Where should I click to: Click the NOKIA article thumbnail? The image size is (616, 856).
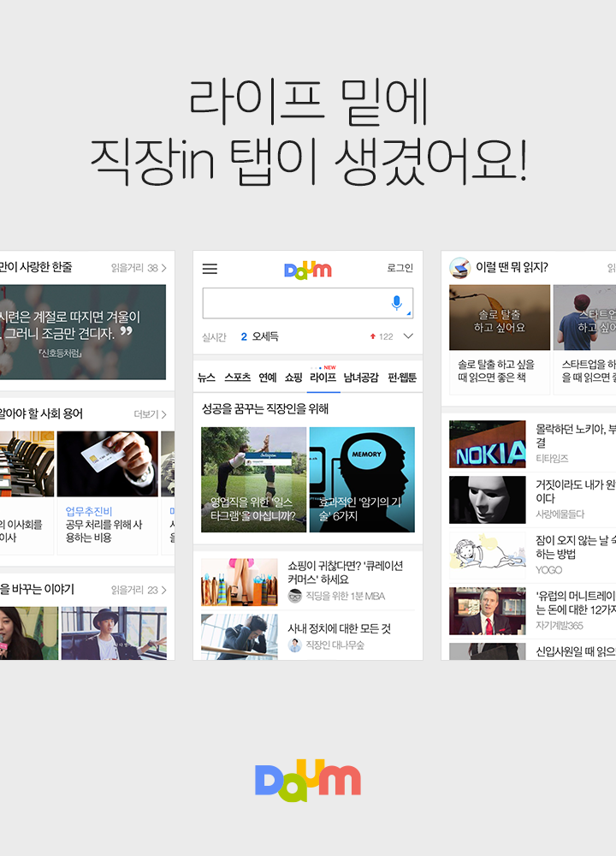pos(487,444)
